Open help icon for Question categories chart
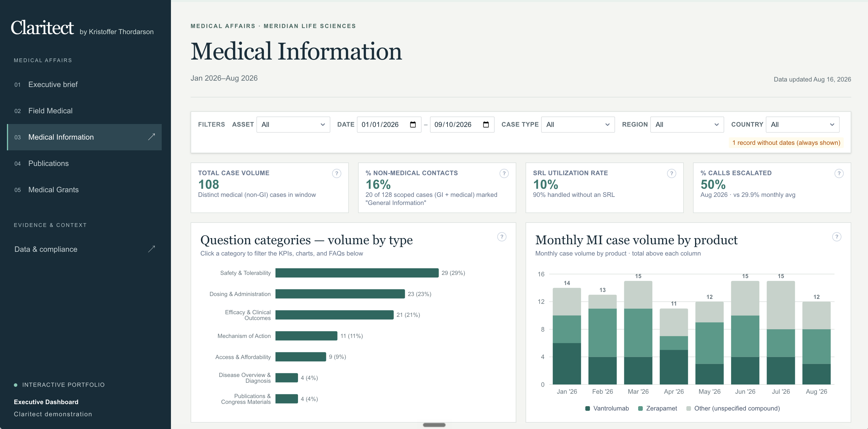 [x=502, y=237]
